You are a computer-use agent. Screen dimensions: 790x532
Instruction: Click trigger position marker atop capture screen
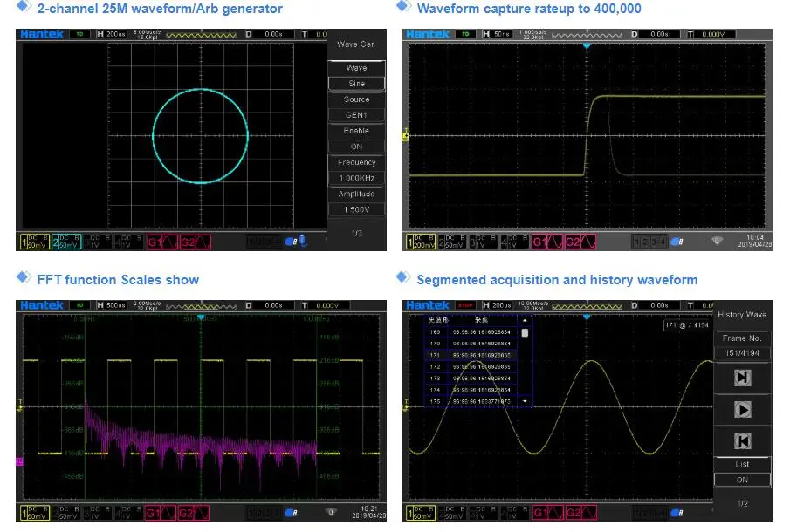pyautogui.click(x=587, y=46)
